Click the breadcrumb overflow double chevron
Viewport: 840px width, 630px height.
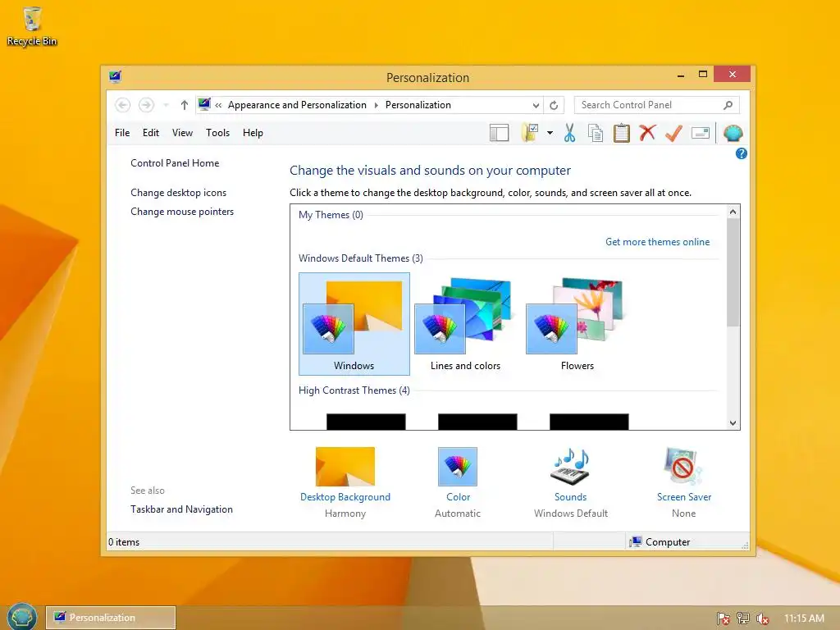(x=218, y=106)
